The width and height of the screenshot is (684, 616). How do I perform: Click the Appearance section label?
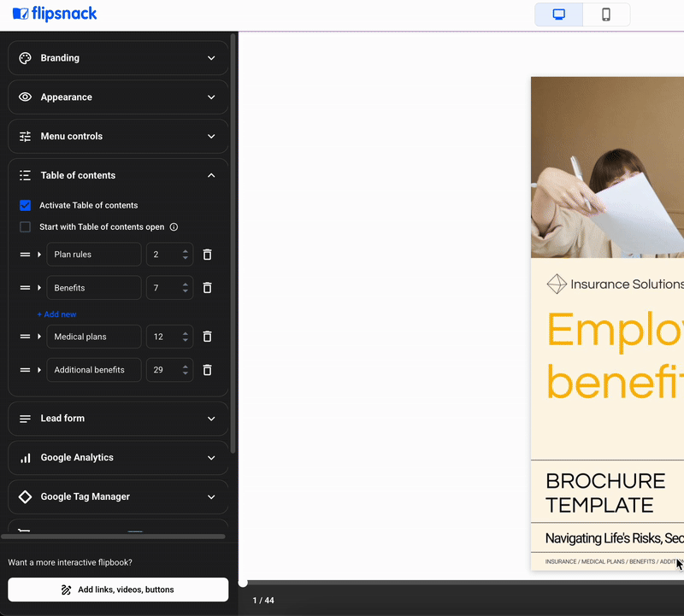[x=67, y=97]
